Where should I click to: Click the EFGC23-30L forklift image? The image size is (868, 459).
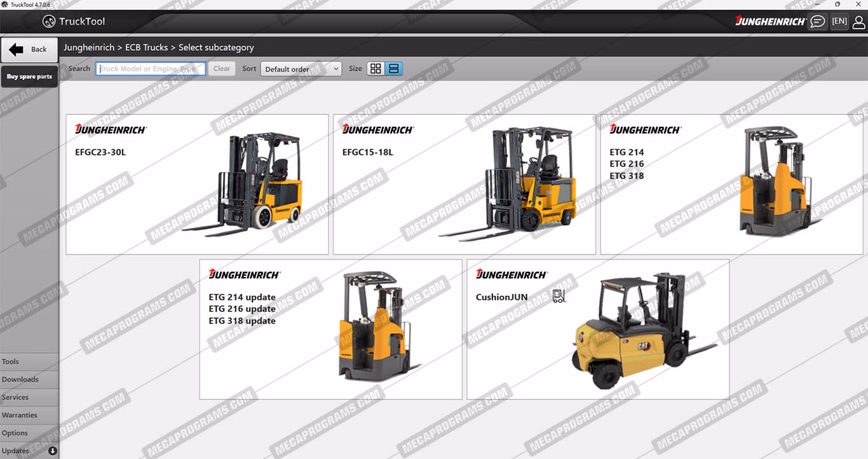coord(243,185)
